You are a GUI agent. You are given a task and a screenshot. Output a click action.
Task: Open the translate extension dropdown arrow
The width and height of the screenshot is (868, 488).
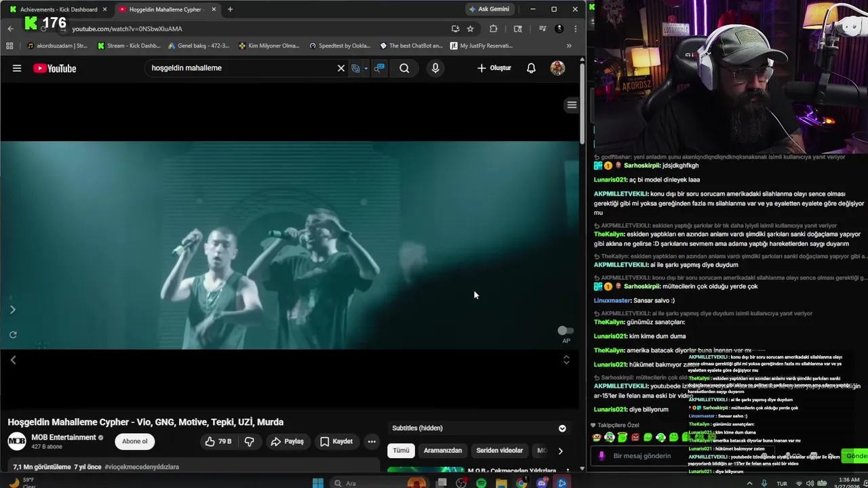point(366,68)
